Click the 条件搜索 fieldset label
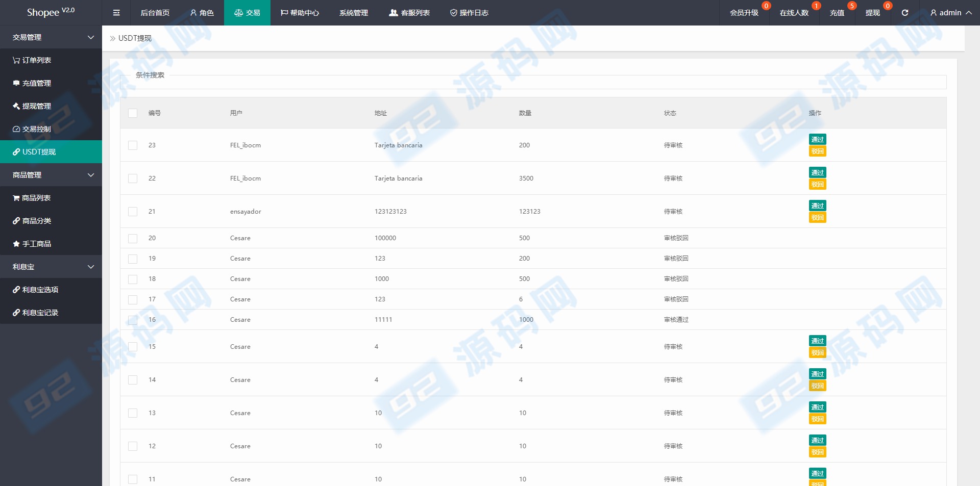The height and width of the screenshot is (486, 980). click(150, 75)
